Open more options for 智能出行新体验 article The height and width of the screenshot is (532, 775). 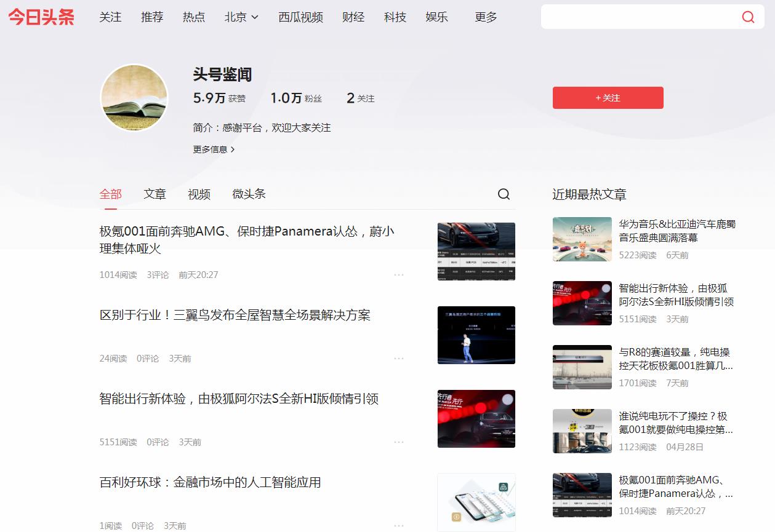pos(399,442)
